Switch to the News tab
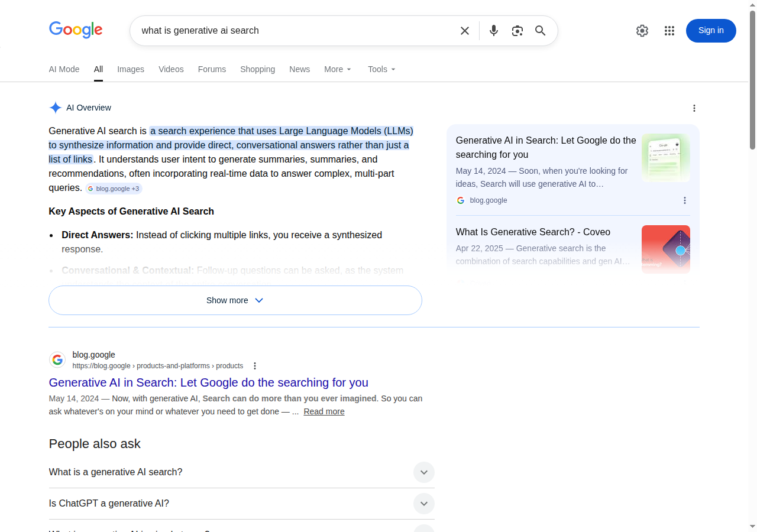Viewport: 757px width, 532px height. pos(299,69)
